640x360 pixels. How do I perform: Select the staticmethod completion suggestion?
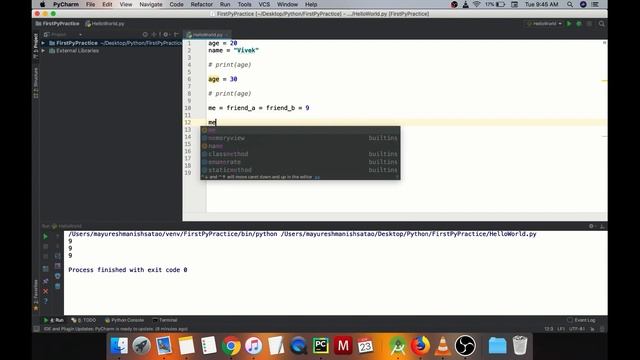pyautogui.click(x=300, y=170)
